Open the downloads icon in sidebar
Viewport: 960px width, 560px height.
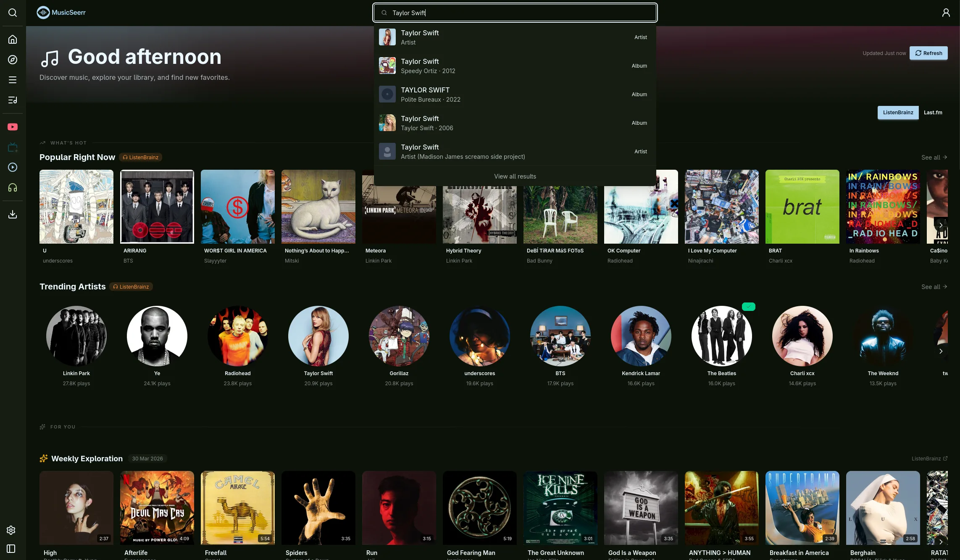[13, 214]
